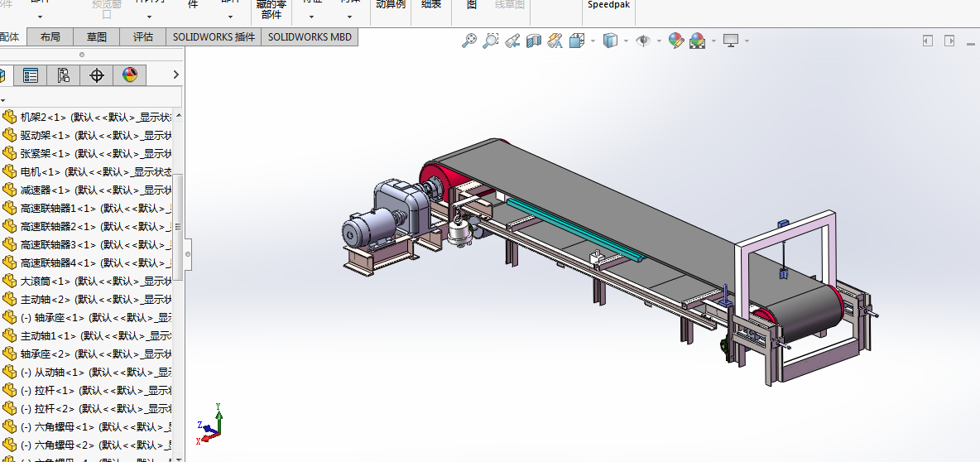Click the Zoom to Fit icon
This screenshot has height=462, width=980.
tap(468, 41)
